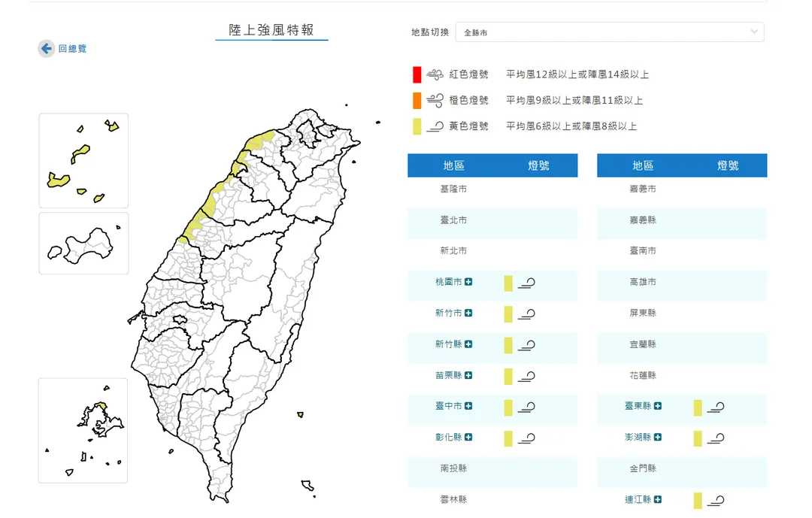This screenshot has height=518, width=812.
Task: Open the 新竹縣 link
Action: tap(448, 344)
